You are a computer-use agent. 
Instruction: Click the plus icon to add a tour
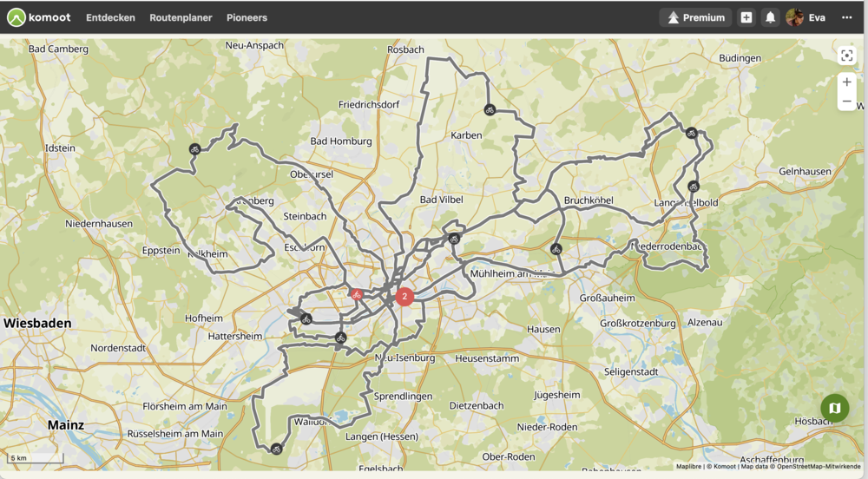coord(746,17)
